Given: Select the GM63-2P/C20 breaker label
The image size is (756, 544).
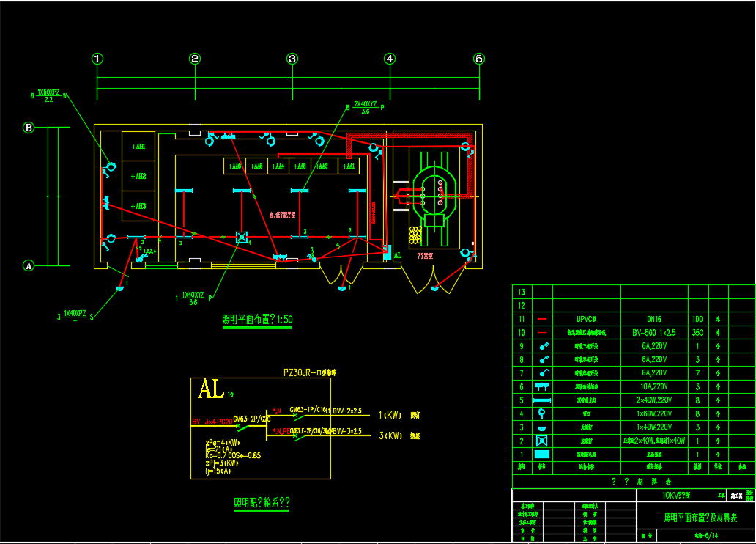Looking at the screenshot, I should point(252,419).
